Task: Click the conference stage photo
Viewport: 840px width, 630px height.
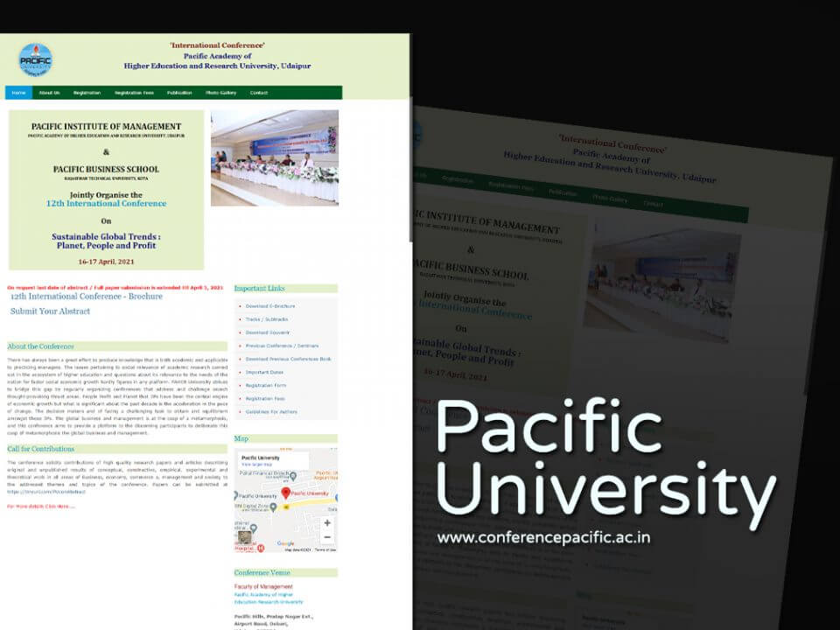Action: 274,158
